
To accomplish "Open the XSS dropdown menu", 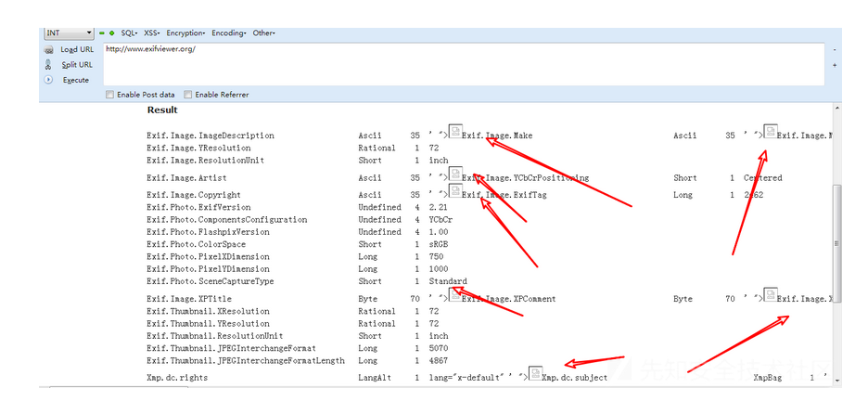I will pos(152,33).
